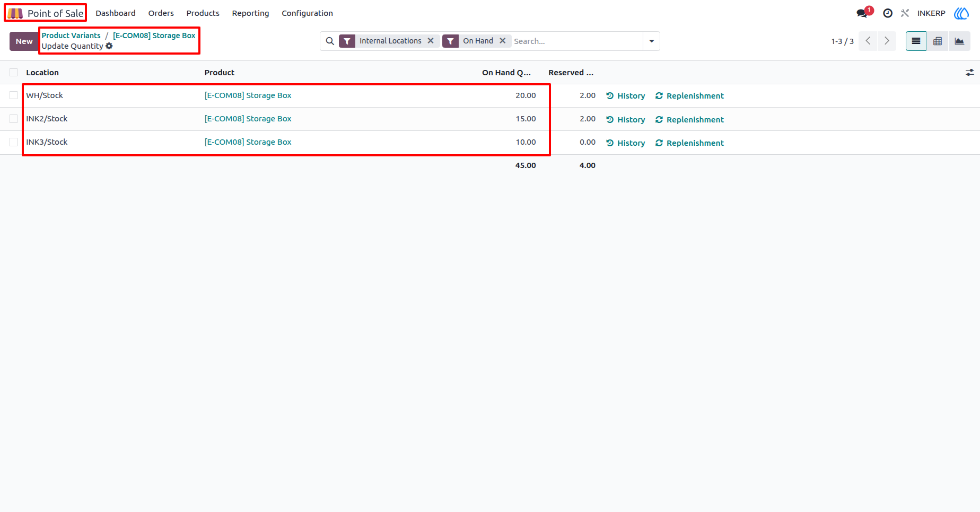The width and height of the screenshot is (980, 512).
Task: Sort by the Location column header
Action: click(x=42, y=73)
